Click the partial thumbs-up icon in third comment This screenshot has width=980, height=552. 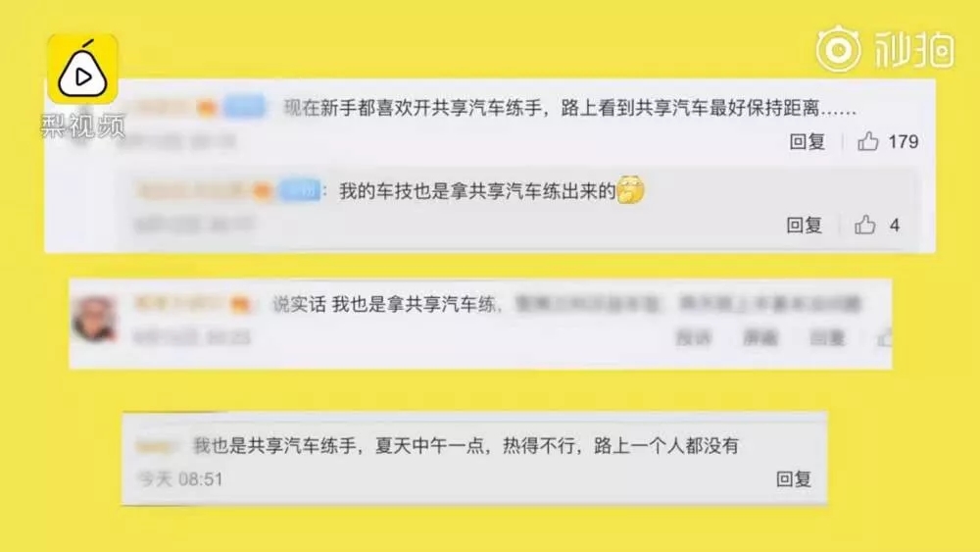pyautogui.click(x=884, y=338)
